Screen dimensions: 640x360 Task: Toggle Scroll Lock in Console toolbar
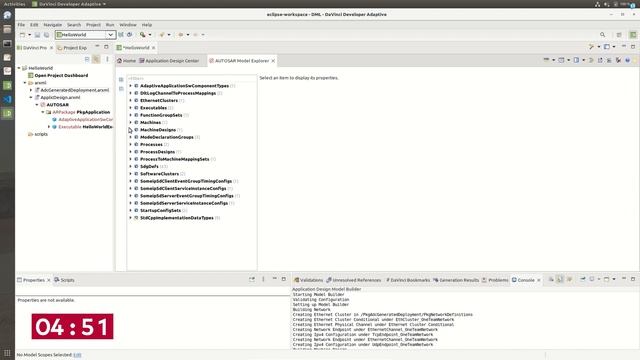(x=560, y=279)
